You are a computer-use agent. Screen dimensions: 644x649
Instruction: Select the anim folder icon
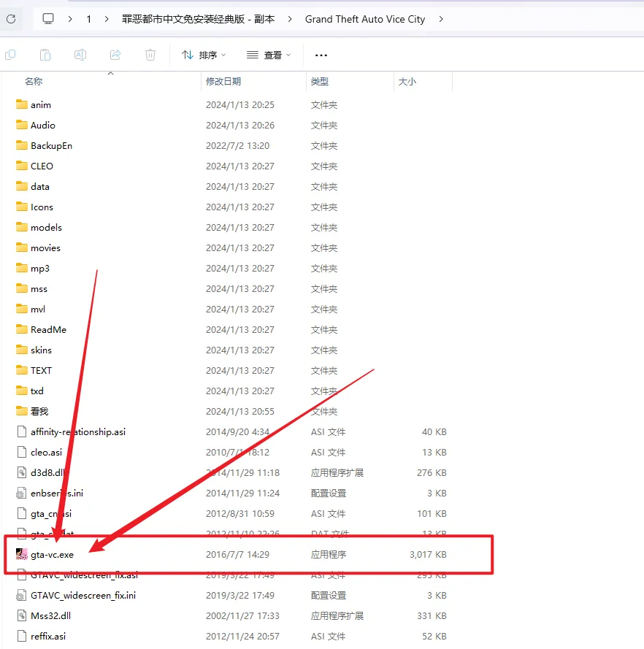(x=21, y=104)
